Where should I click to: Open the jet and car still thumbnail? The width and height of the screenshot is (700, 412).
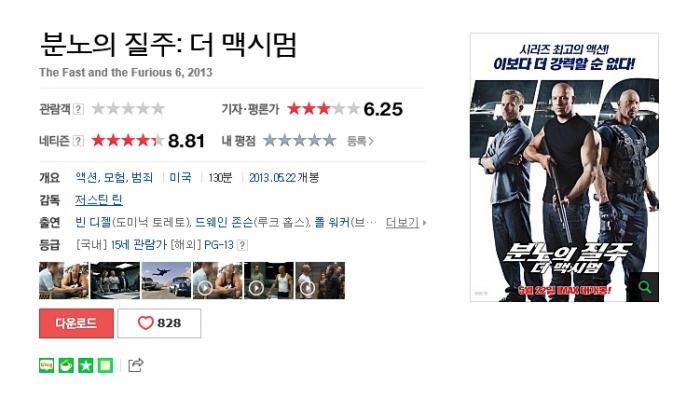tap(166, 280)
